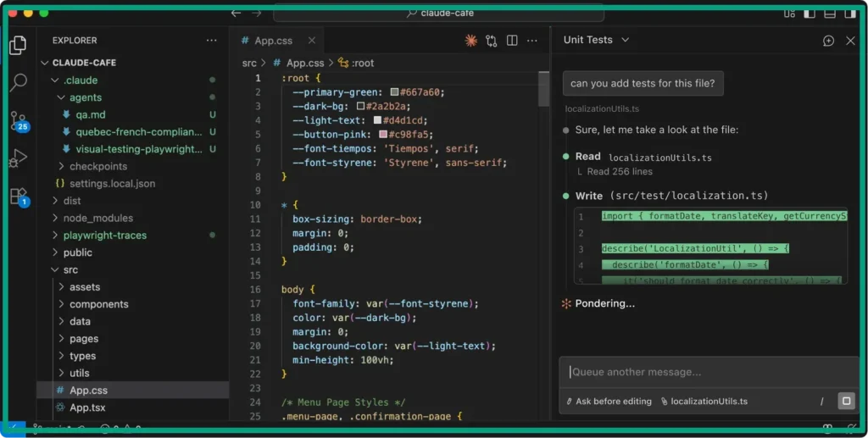Image resolution: width=868 pixels, height=438 pixels.
Task: Expand the data folder
Action: tap(61, 321)
